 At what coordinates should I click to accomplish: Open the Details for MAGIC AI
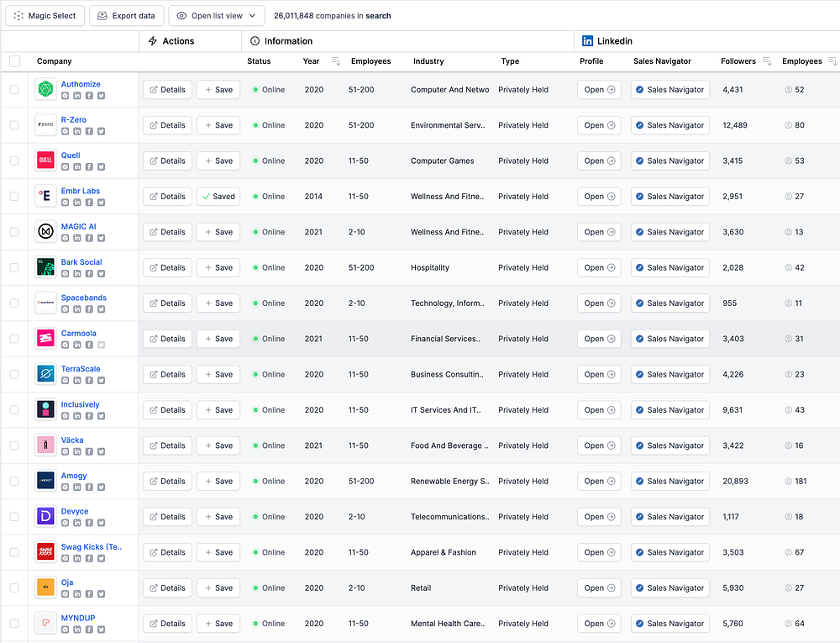(167, 232)
